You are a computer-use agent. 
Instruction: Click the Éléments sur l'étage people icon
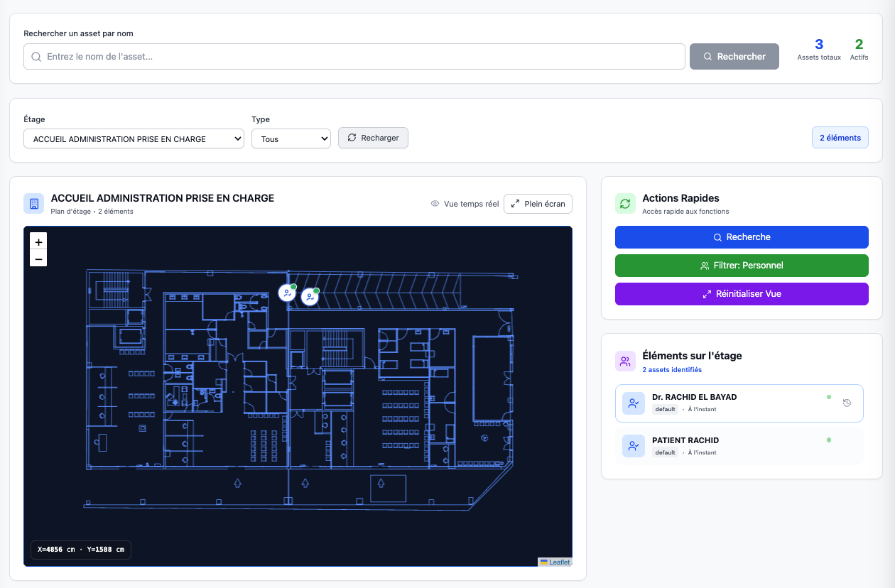[x=625, y=361]
